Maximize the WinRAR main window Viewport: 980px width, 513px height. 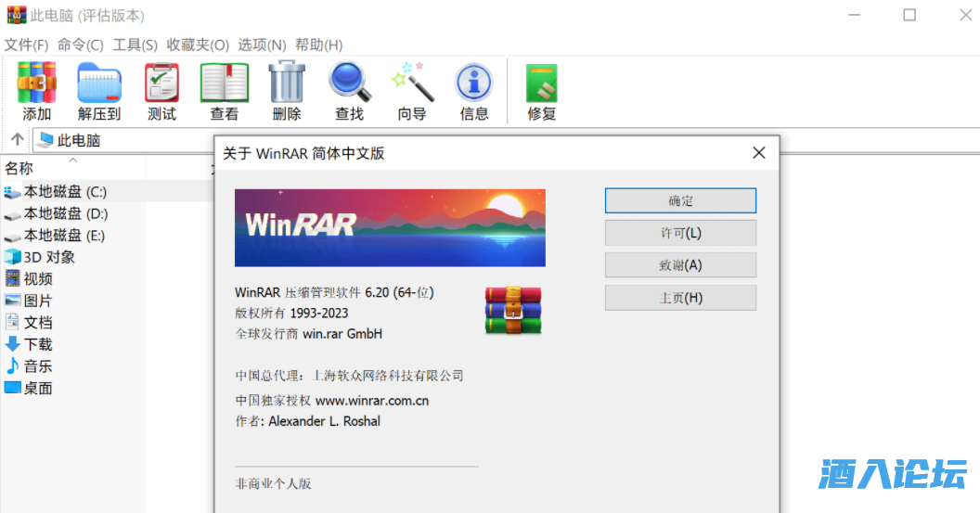[x=909, y=14]
